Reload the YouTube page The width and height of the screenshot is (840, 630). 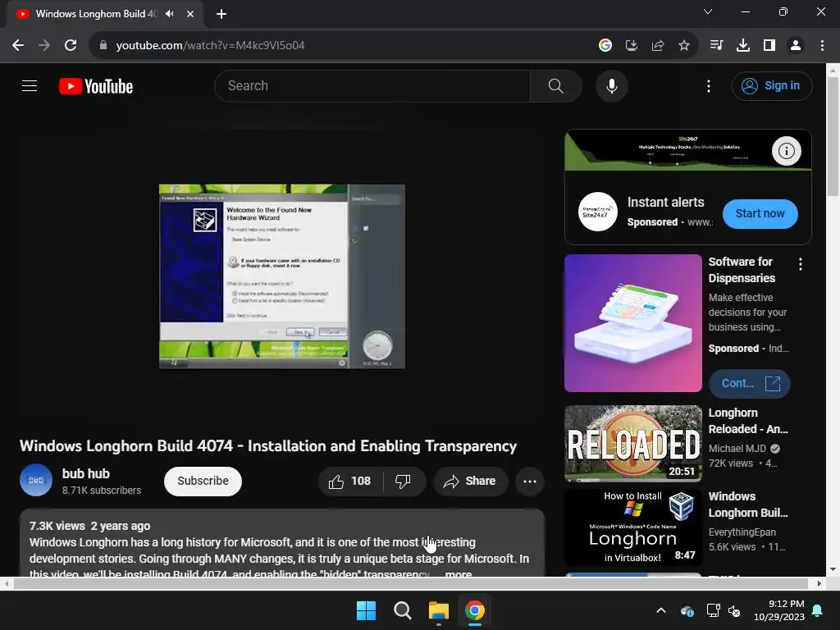[71, 46]
